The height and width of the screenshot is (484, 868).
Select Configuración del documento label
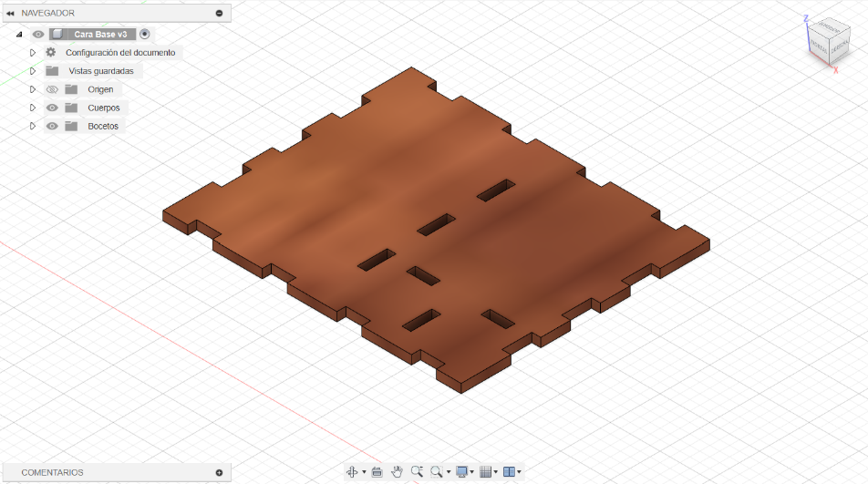coord(120,53)
